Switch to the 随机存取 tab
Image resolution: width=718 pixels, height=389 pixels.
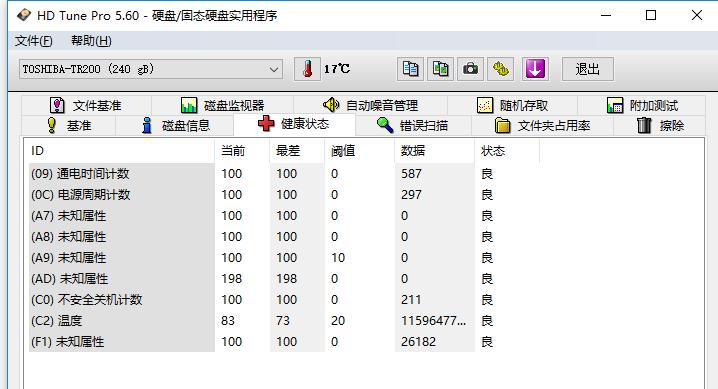[512, 106]
